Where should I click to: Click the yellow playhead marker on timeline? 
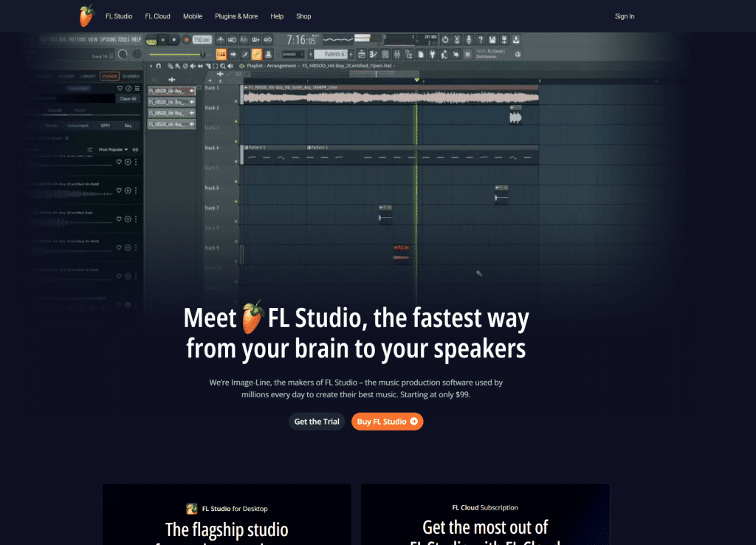point(417,80)
